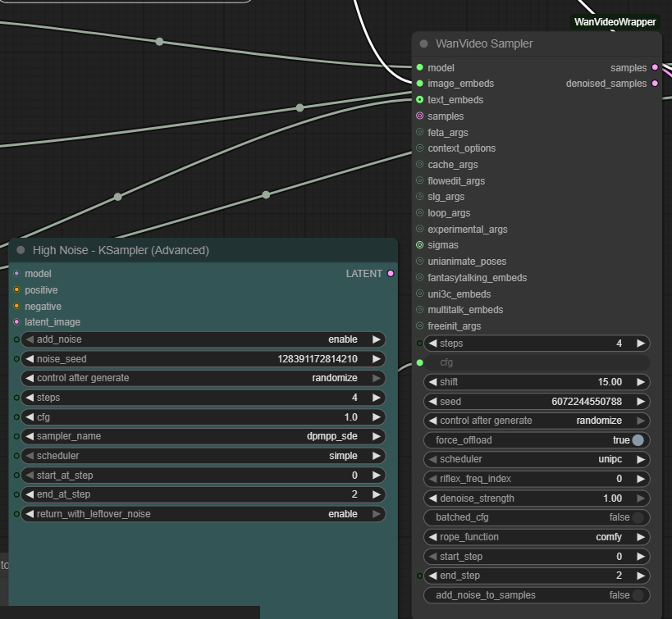Increase WanVideo seed with right arrow
Viewport: 672px width, 619px height.
point(641,402)
